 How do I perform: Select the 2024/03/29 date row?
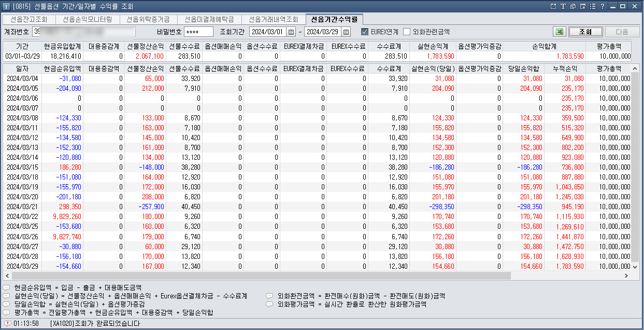pos(317,266)
